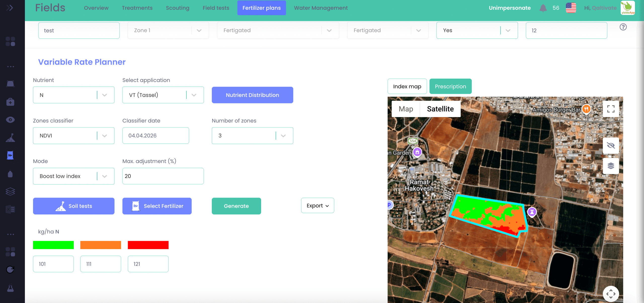The height and width of the screenshot is (303, 644).
Task: Click the Unimpersonate link
Action: click(510, 8)
